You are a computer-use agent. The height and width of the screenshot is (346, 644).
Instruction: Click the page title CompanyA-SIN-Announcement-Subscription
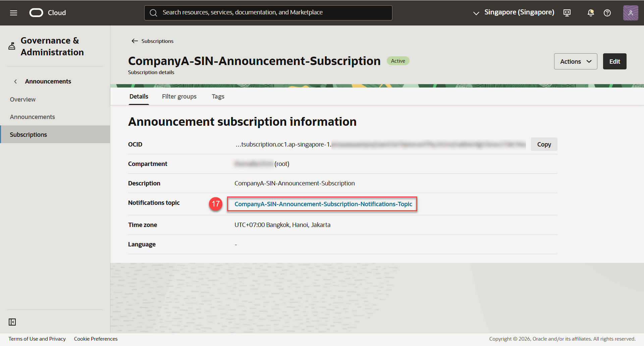pos(254,61)
